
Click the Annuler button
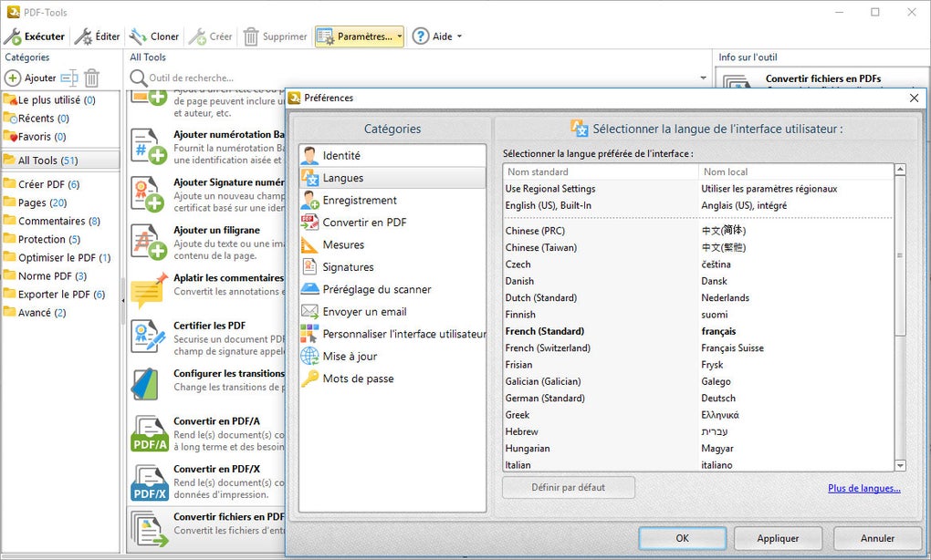click(x=877, y=538)
